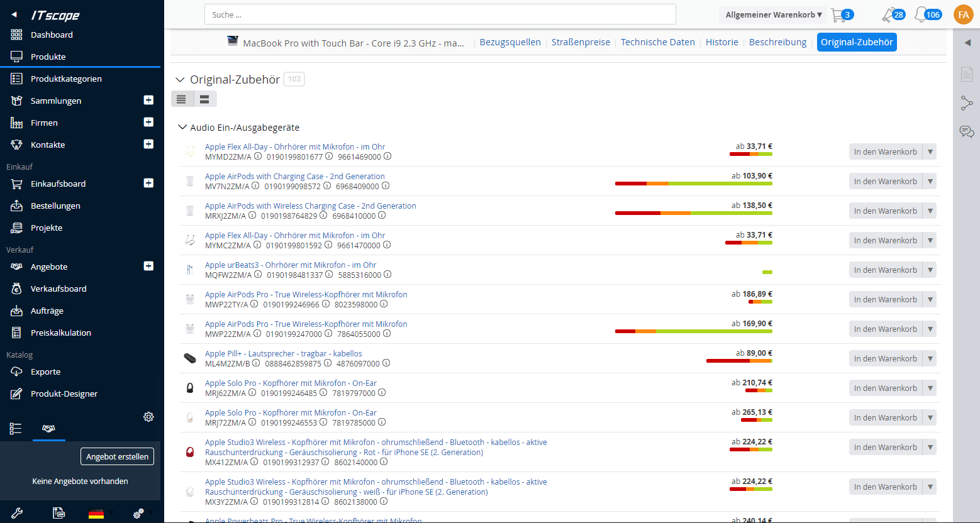Open cart dropdown for AirPods Wireless Charging Case
Image resolution: width=980 pixels, height=523 pixels.
930,211
